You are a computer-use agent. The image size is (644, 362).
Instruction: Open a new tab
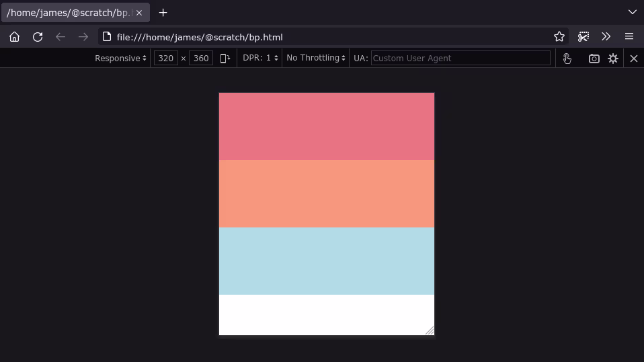coord(163,13)
